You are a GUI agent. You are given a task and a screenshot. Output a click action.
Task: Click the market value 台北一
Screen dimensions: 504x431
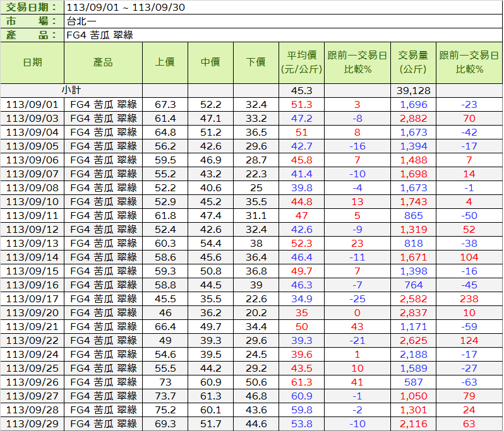pyautogui.click(x=83, y=21)
